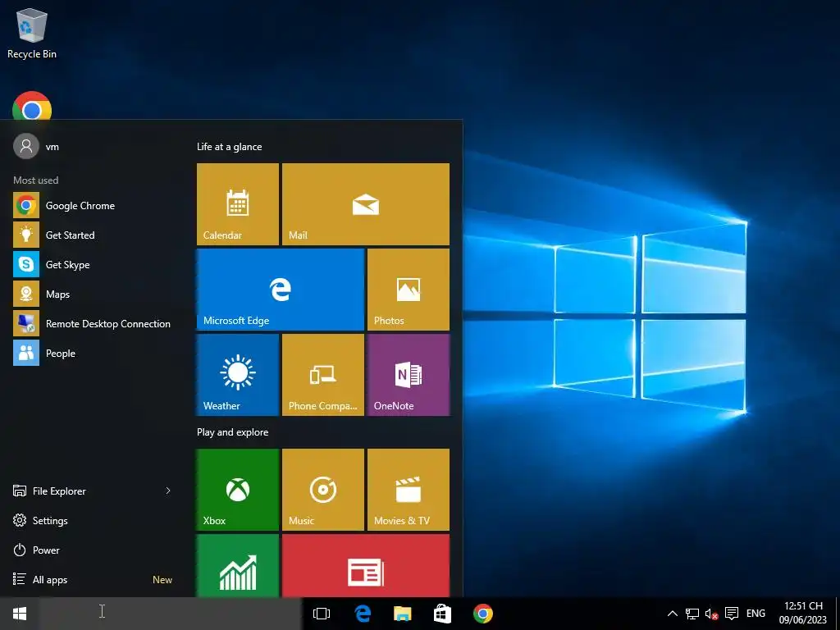
Task: Open the red News tile
Action: [x=365, y=565]
